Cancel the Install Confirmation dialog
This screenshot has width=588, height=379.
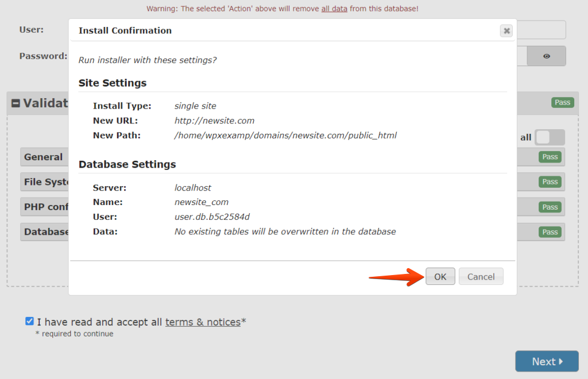[x=481, y=276]
